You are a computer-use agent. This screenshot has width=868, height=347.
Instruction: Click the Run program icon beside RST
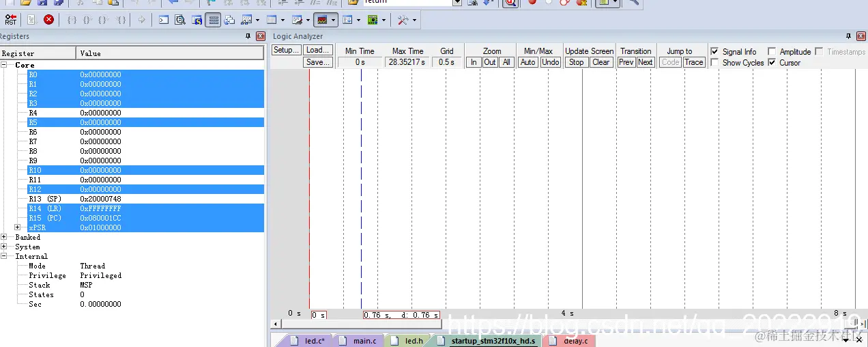click(x=31, y=20)
